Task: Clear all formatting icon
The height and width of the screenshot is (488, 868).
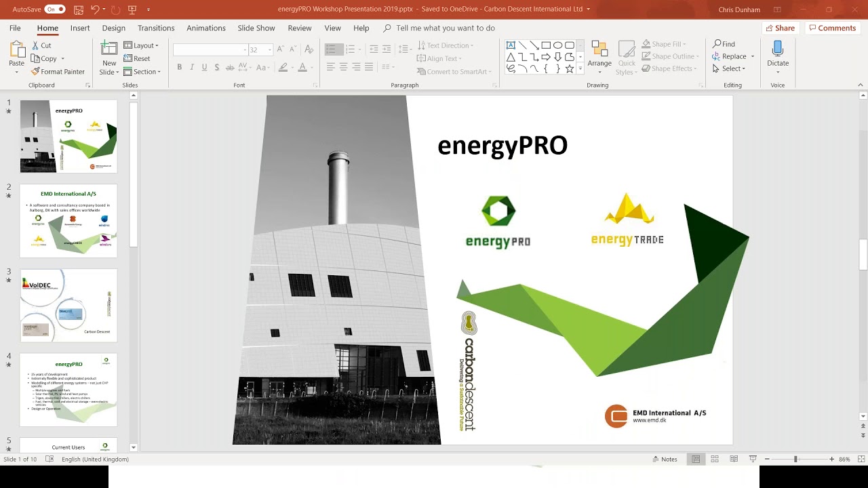Action: [309, 49]
